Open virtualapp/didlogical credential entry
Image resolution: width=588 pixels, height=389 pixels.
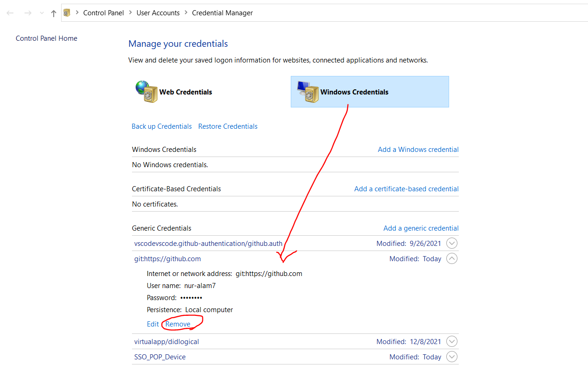coord(167,342)
